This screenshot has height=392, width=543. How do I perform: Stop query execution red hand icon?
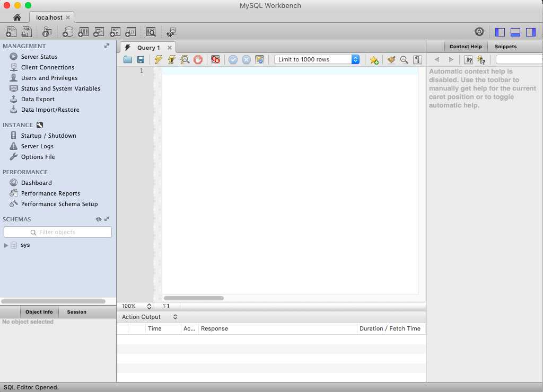(x=198, y=59)
